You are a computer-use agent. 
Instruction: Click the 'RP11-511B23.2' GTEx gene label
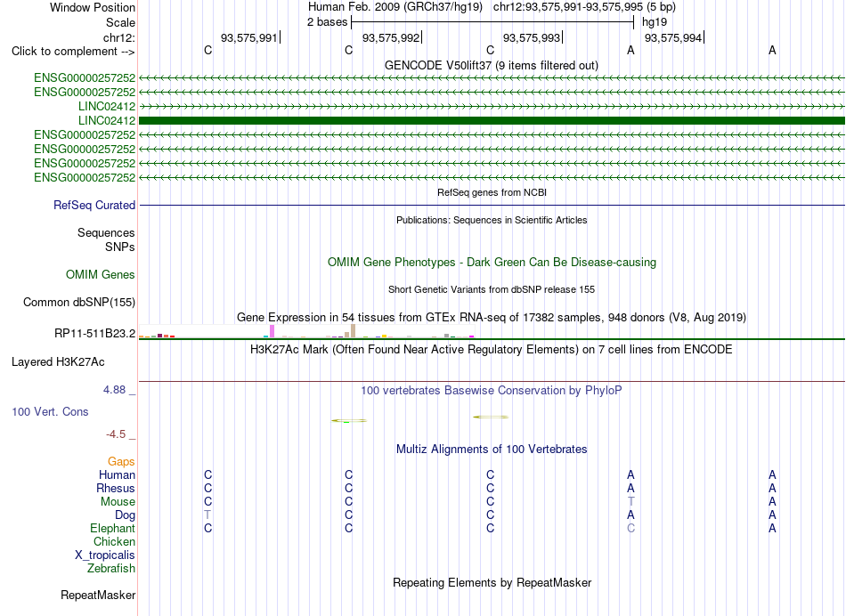(x=95, y=333)
